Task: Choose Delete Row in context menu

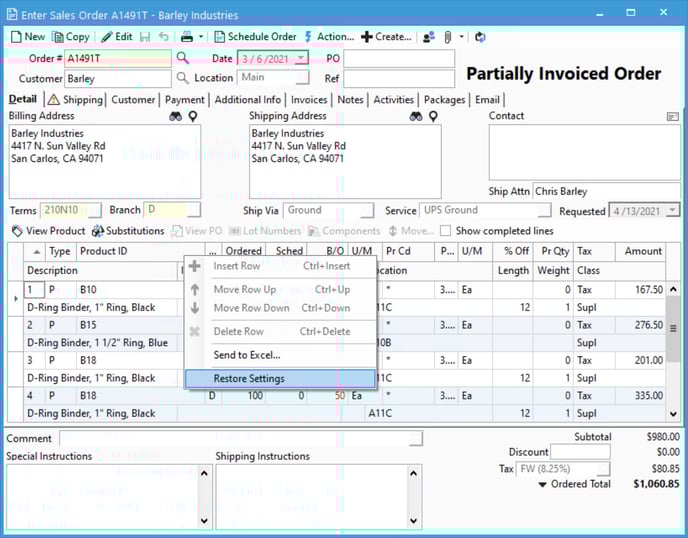Action: pos(280,331)
